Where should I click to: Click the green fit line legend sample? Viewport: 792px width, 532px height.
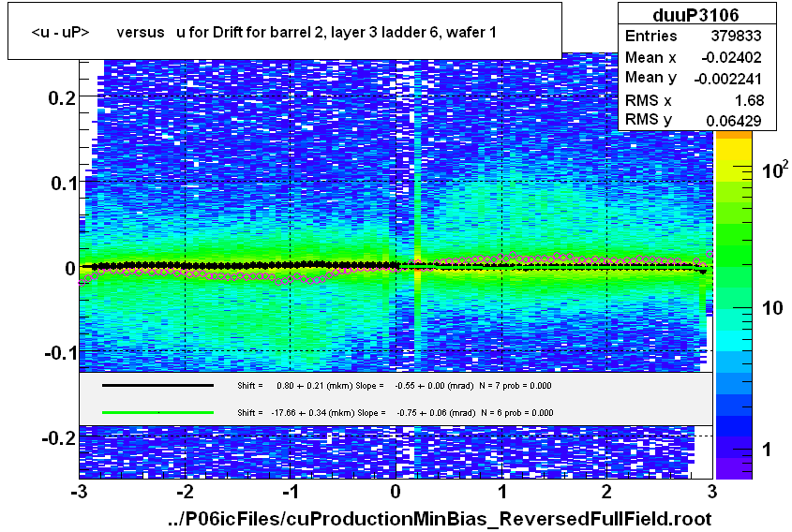tap(157, 412)
